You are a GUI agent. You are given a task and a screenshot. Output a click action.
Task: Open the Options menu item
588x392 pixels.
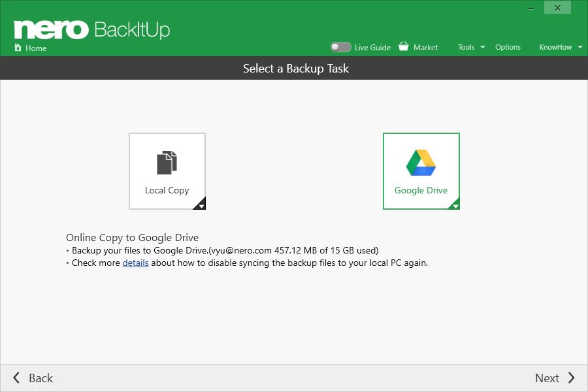click(508, 47)
